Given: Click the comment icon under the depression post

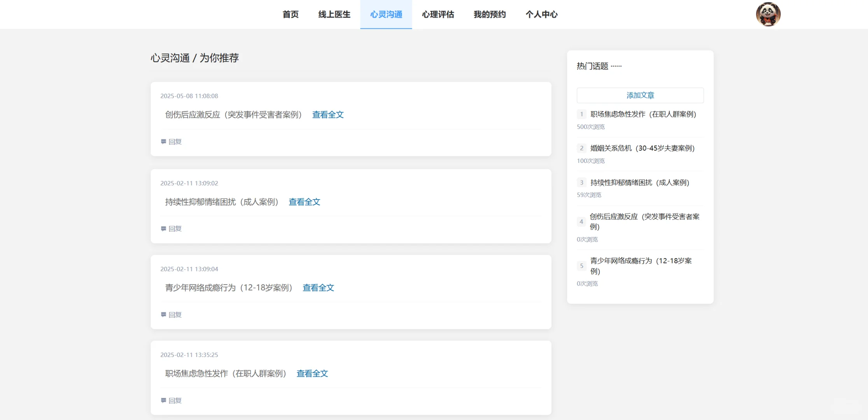Looking at the screenshot, I should click(163, 229).
